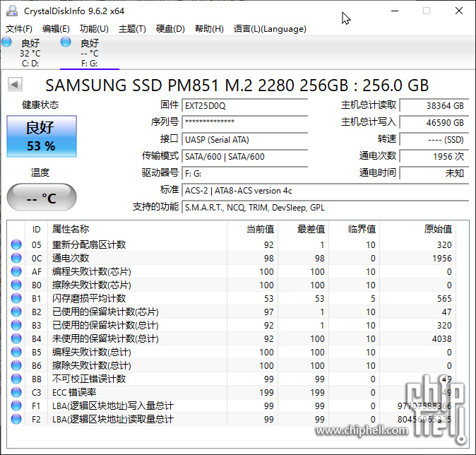
Task: Click status orb for attribute 05
Action: 16,244
